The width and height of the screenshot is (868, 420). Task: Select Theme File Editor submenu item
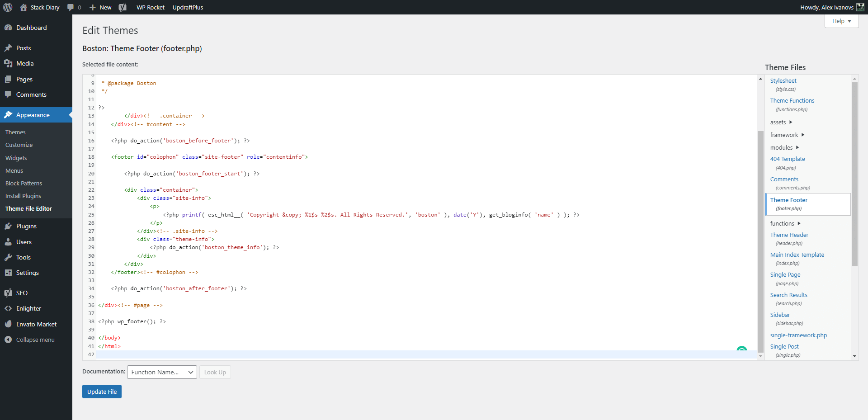(28, 208)
